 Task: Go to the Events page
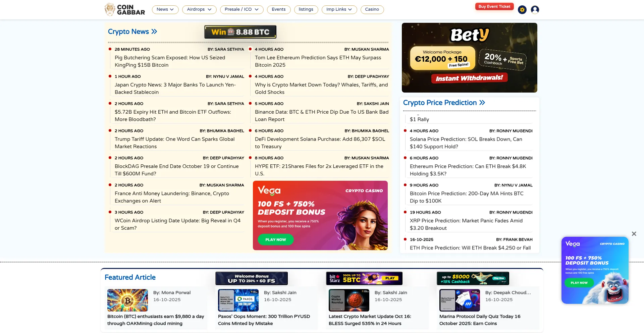[x=278, y=9]
